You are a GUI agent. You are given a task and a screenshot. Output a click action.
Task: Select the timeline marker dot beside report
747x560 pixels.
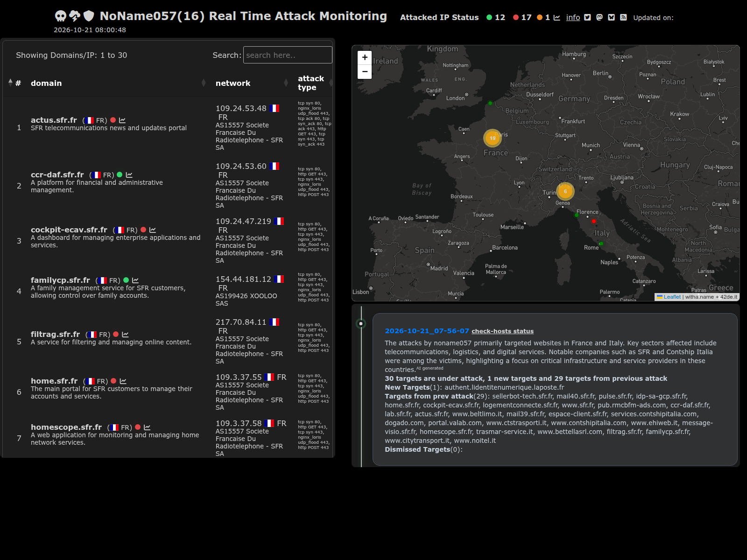tap(361, 323)
